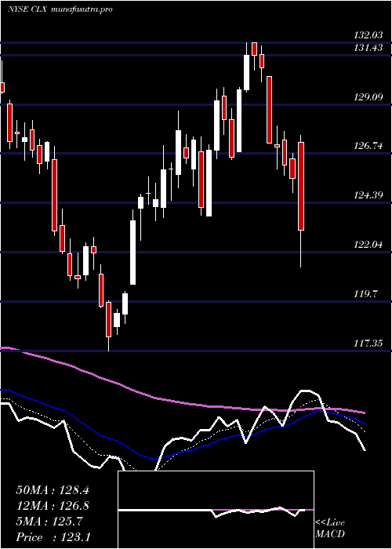This screenshot has height=549, width=392.
Task: Select the 132.03 price level label
Action: [x=368, y=35]
